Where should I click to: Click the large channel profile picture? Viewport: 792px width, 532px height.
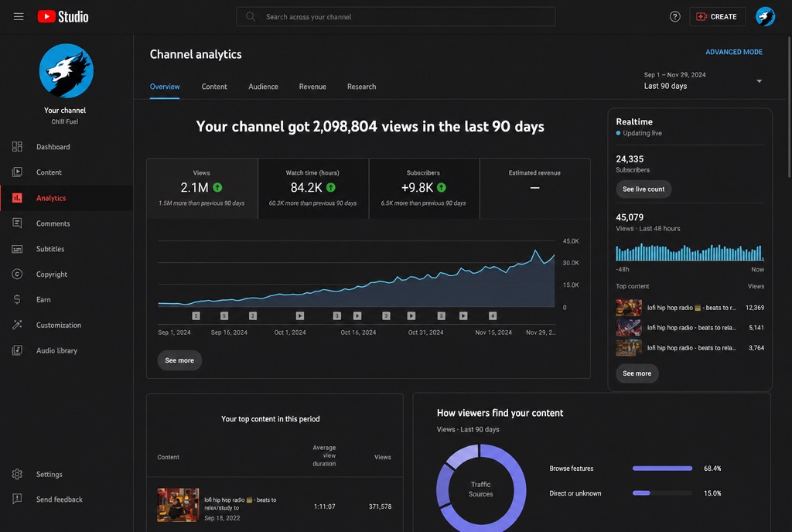67,70
